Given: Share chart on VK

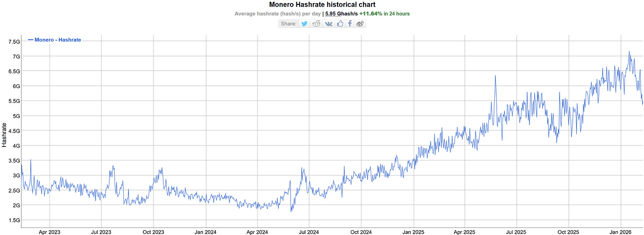Looking at the screenshot, I should (x=328, y=23).
